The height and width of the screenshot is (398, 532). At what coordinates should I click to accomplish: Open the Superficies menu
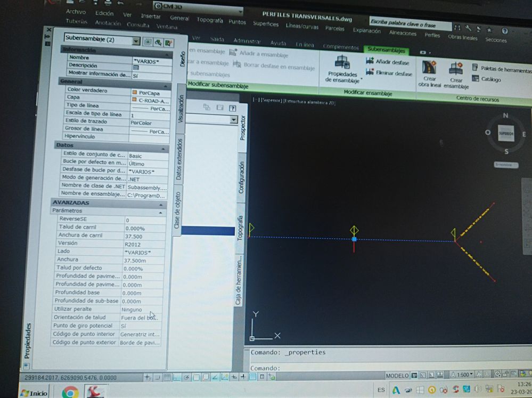(x=266, y=24)
